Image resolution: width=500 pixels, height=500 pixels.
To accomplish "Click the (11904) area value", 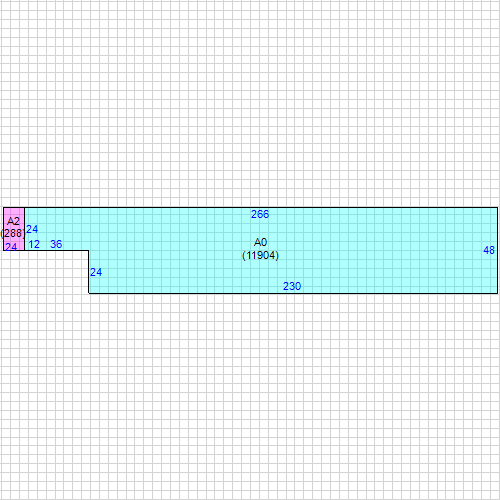I will tap(260, 255).
